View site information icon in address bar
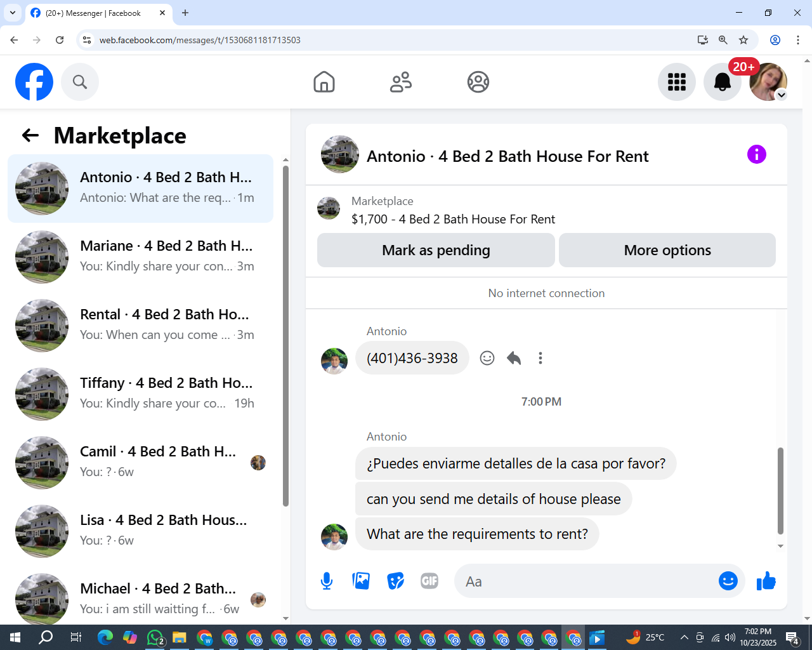Image resolution: width=812 pixels, height=650 pixels. [x=87, y=40]
